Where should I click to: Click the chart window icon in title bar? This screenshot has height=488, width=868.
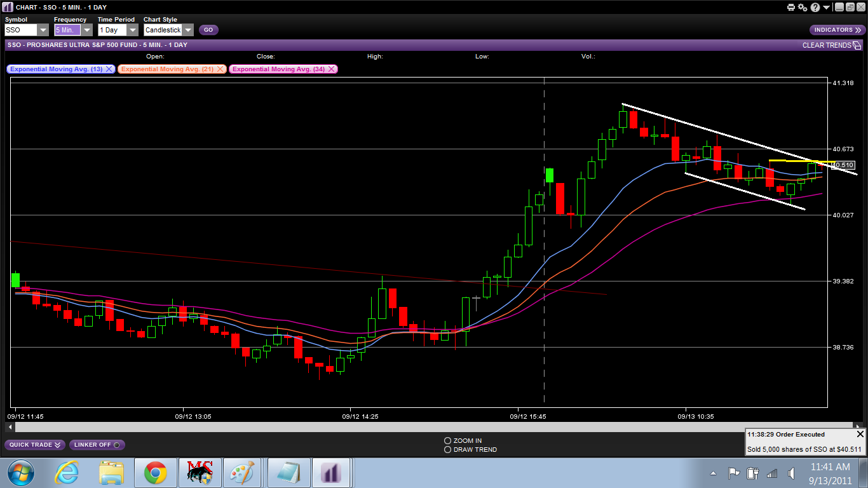[x=8, y=8]
